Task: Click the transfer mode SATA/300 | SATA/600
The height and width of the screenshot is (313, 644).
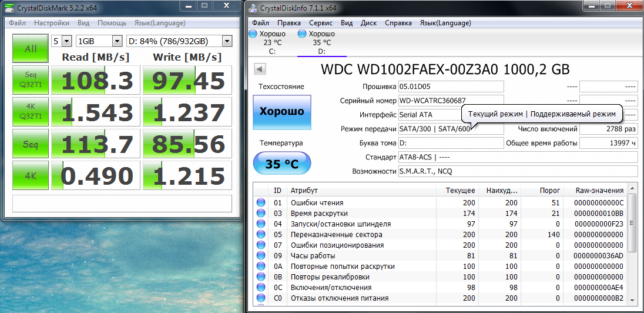Action: [451, 129]
